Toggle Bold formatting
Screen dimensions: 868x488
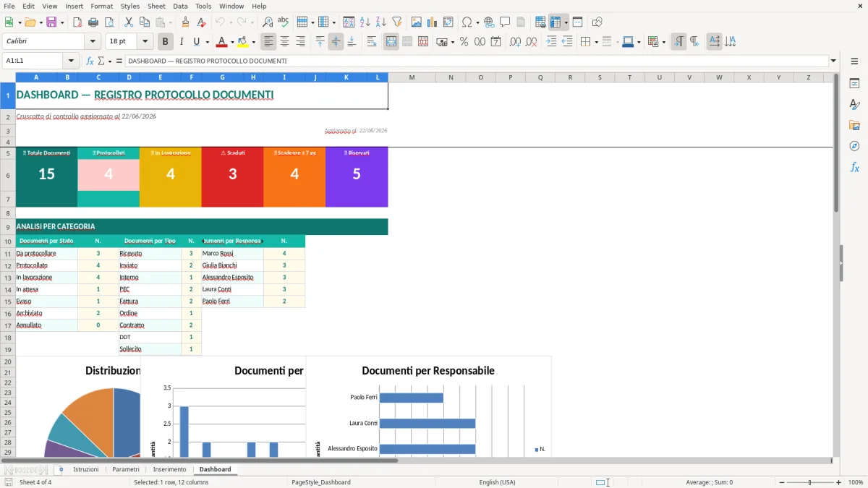[166, 42]
